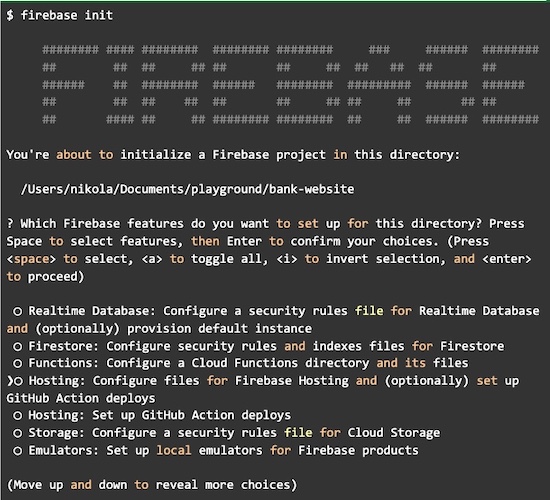The height and width of the screenshot is (500, 550).
Task: Toggle the Emulators option circle
Action: tap(18, 451)
